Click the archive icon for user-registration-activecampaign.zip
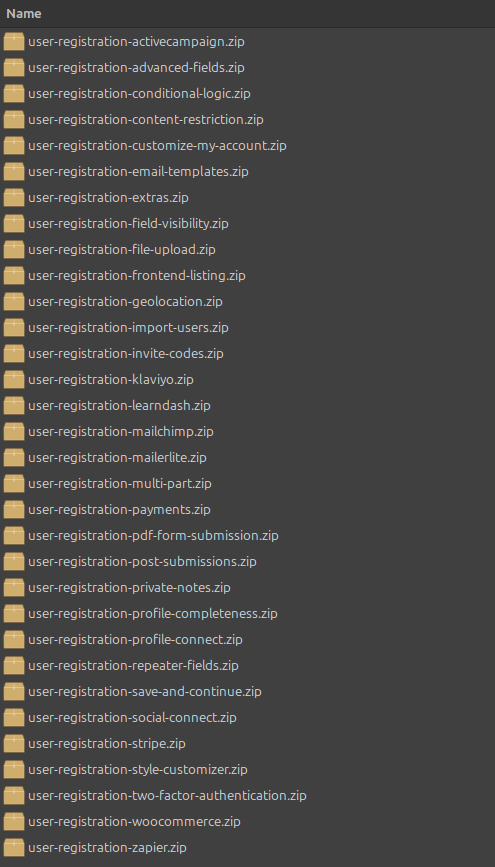This screenshot has height=867, width=495. click(14, 41)
